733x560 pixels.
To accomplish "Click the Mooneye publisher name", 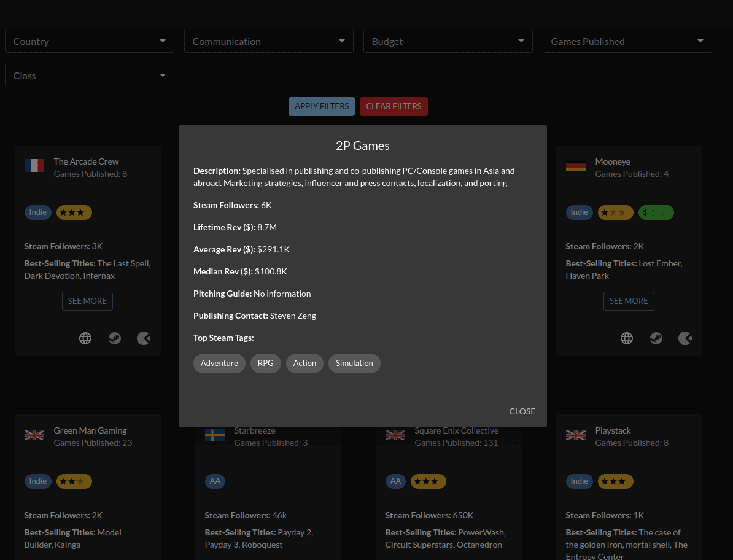I will tap(613, 161).
